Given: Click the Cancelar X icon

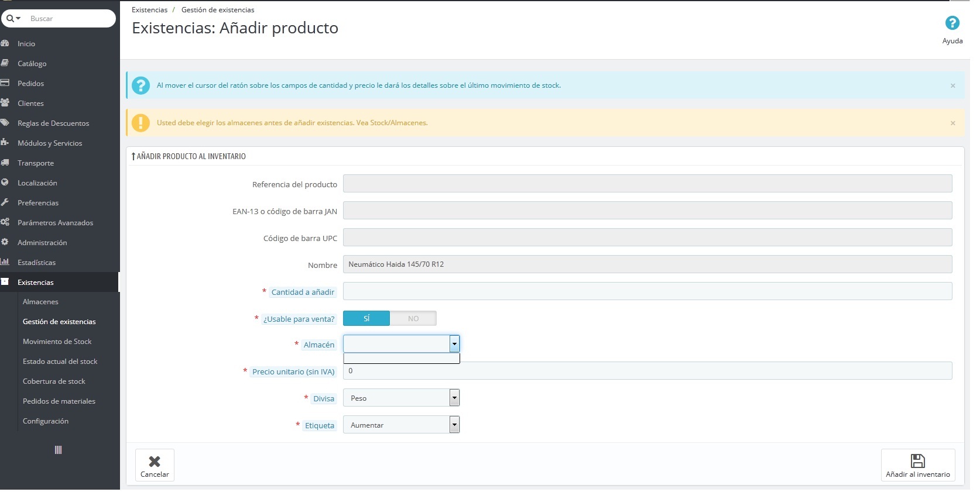Looking at the screenshot, I should (x=155, y=462).
